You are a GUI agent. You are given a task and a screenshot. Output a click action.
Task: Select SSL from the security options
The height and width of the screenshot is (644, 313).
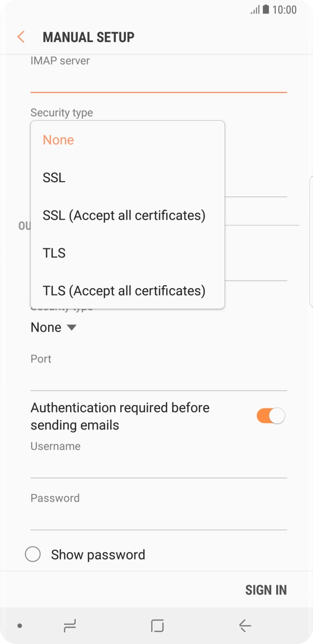pyautogui.click(x=54, y=177)
